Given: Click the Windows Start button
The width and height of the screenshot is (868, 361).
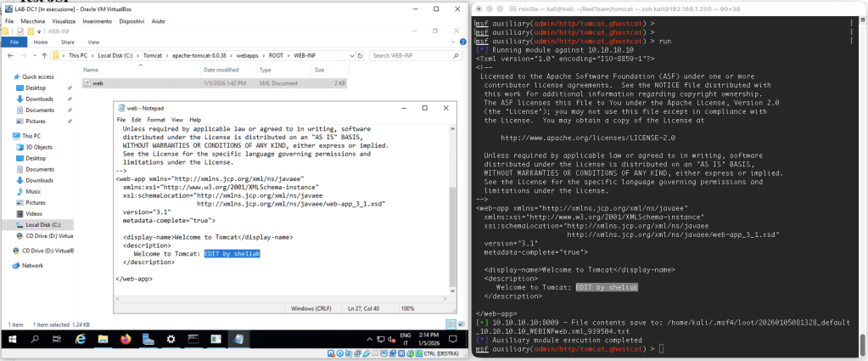Looking at the screenshot, I should click(11, 339).
